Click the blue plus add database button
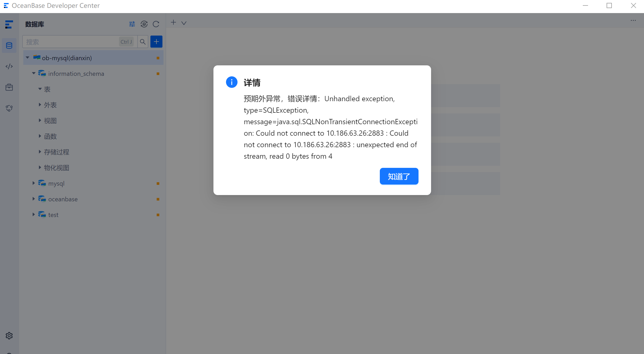 (x=156, y=42)
